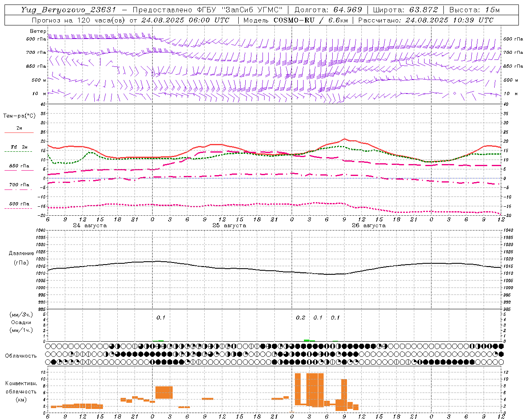Select the (мм/3ч.) precipitation unit label

(21, 315)
